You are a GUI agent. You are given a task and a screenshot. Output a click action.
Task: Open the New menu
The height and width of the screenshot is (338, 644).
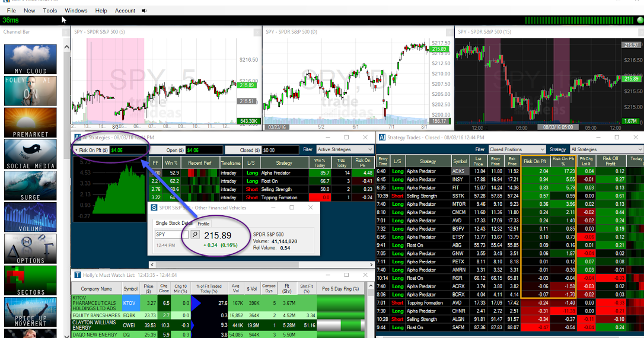[29, 11]
